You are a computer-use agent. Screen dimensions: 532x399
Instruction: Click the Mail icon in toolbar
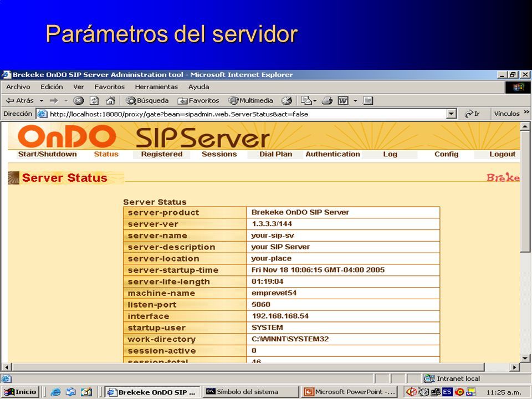pyautogui.click(x=306, y=100)
